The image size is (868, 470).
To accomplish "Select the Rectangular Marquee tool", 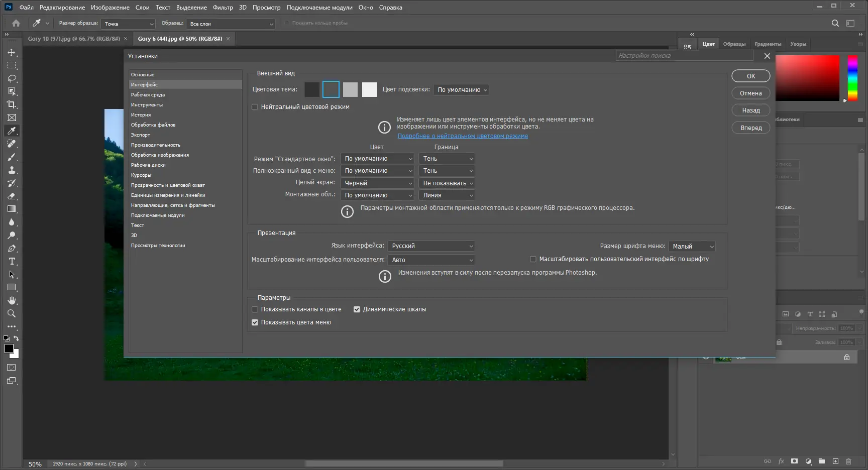I will [12, 65].
